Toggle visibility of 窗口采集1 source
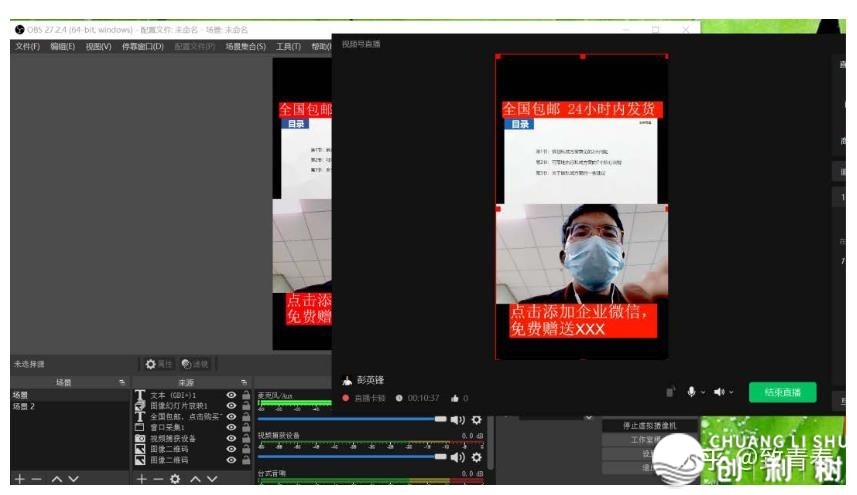Screen dimensions: 857x495 click(231, 427)
